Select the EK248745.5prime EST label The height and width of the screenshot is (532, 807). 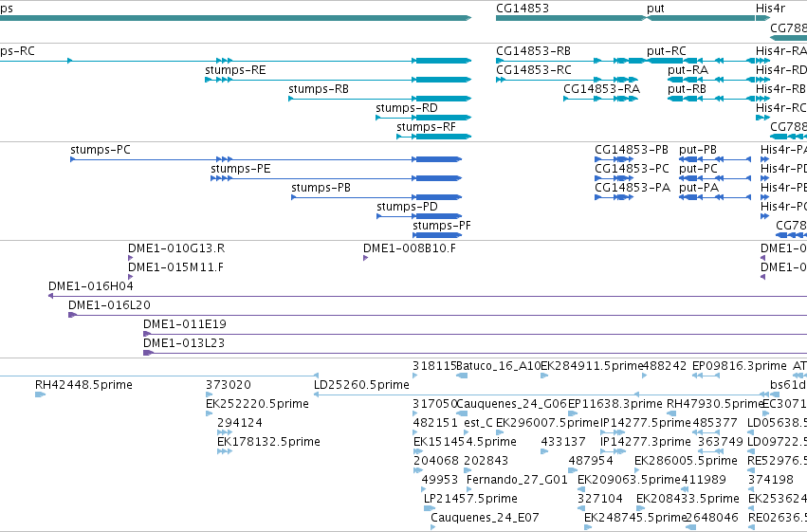click(636, 518)
